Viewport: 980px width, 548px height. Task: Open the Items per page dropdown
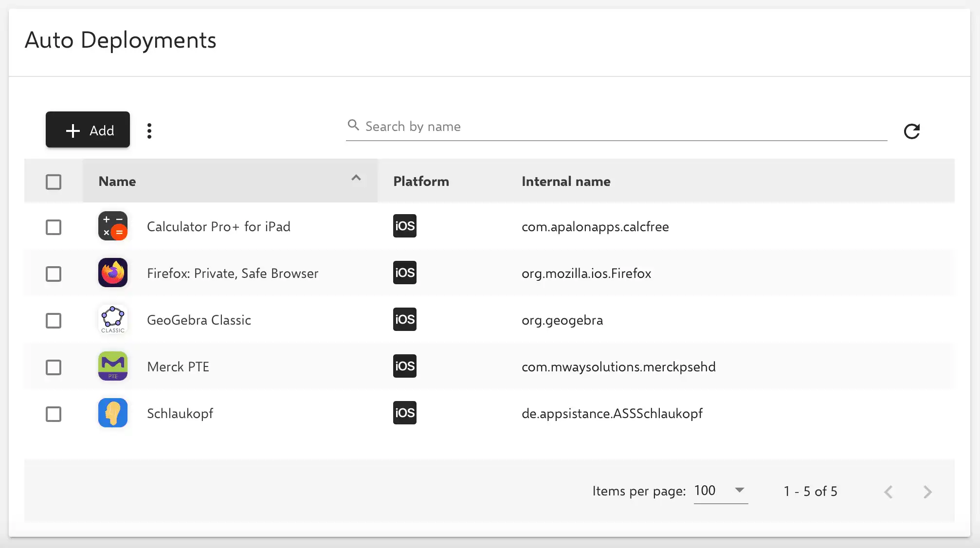coord(721,491)
